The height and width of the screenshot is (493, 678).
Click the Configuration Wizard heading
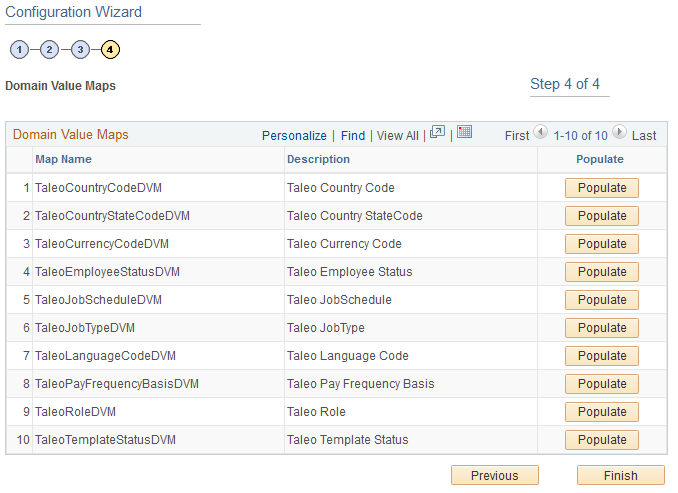(x=74, y=12)
